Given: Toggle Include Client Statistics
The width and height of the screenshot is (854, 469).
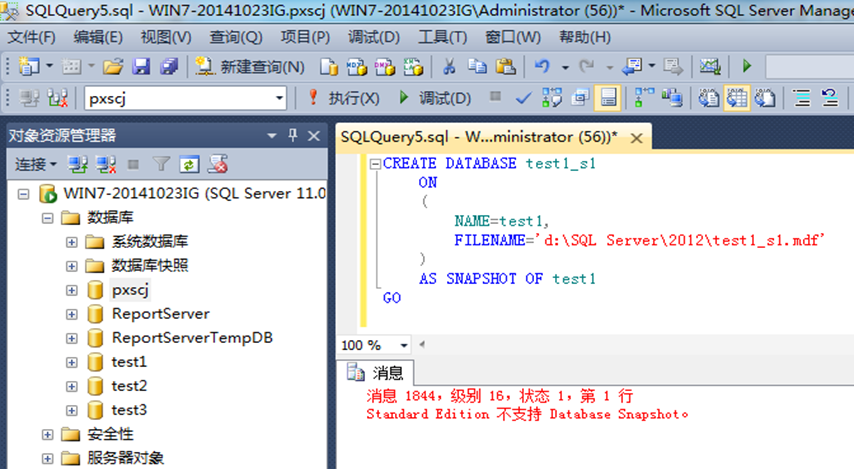Looking at the screenshot, I should point(673,98).
